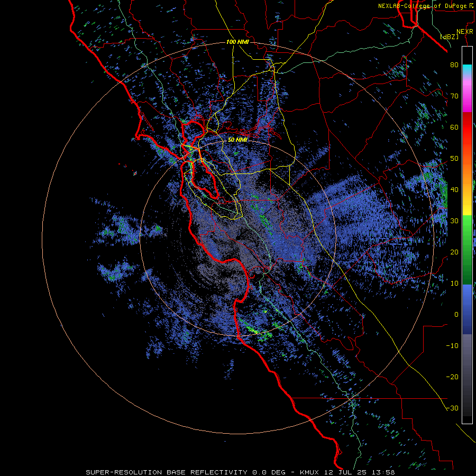476x476 pixels.
Task: Click the NEXR label above the scale
Action: [x=465, y=32]
